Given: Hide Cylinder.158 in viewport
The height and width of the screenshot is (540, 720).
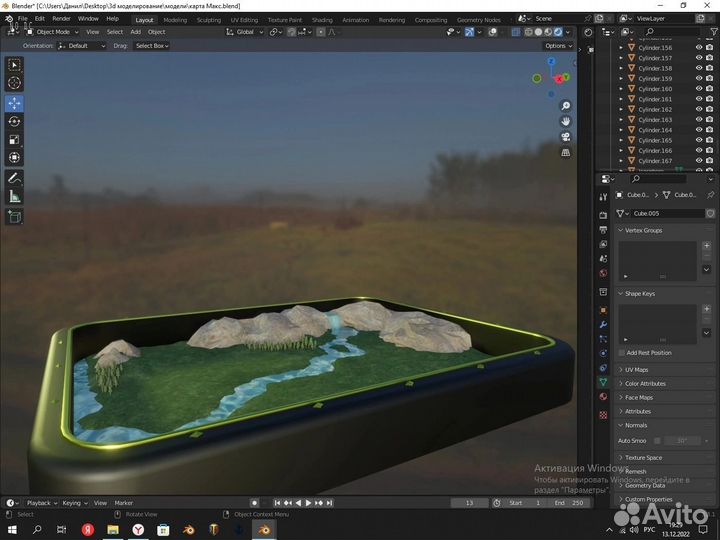Looking at the screenshot, I should tap(699, 68).
